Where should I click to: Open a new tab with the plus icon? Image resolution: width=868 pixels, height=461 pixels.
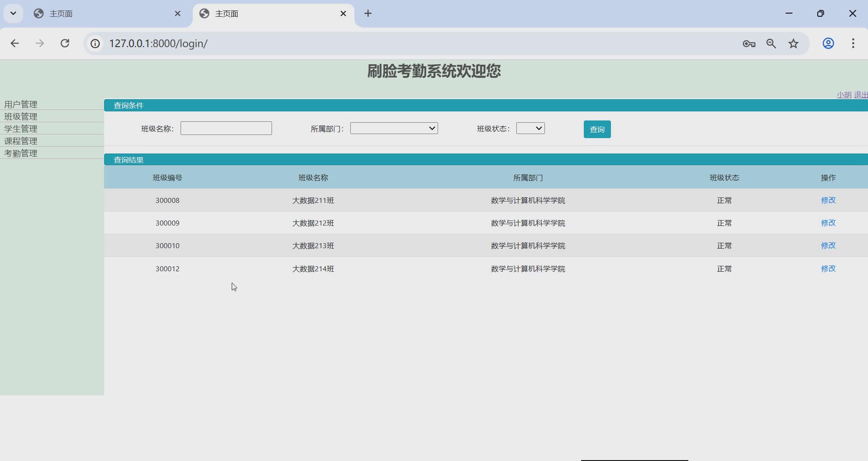click(368, 14)
